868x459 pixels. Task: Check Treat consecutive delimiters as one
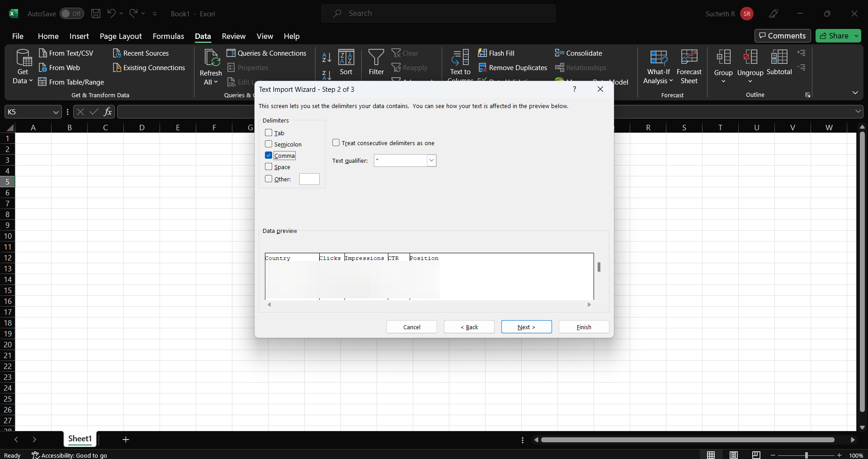pos(336,142)
